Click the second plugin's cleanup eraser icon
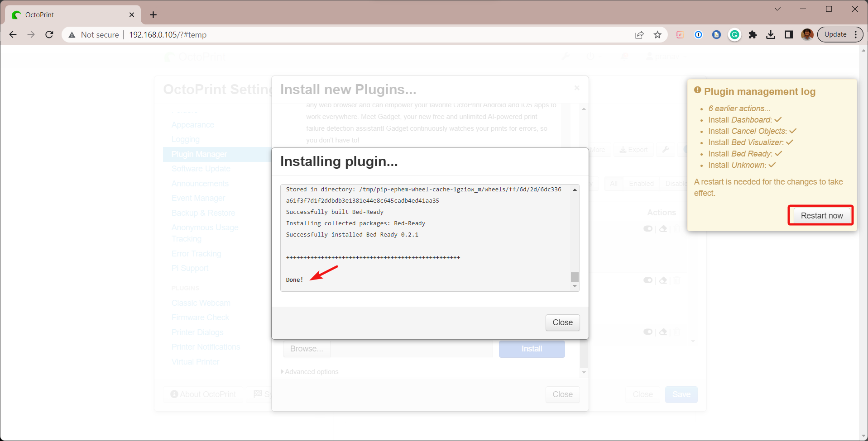 pyautogui.click(x=663, y=280)
